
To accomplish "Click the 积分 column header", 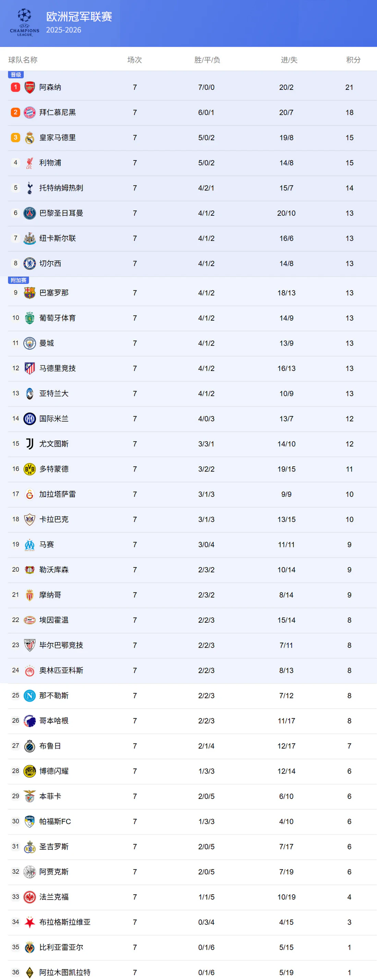I will [353, 60].
